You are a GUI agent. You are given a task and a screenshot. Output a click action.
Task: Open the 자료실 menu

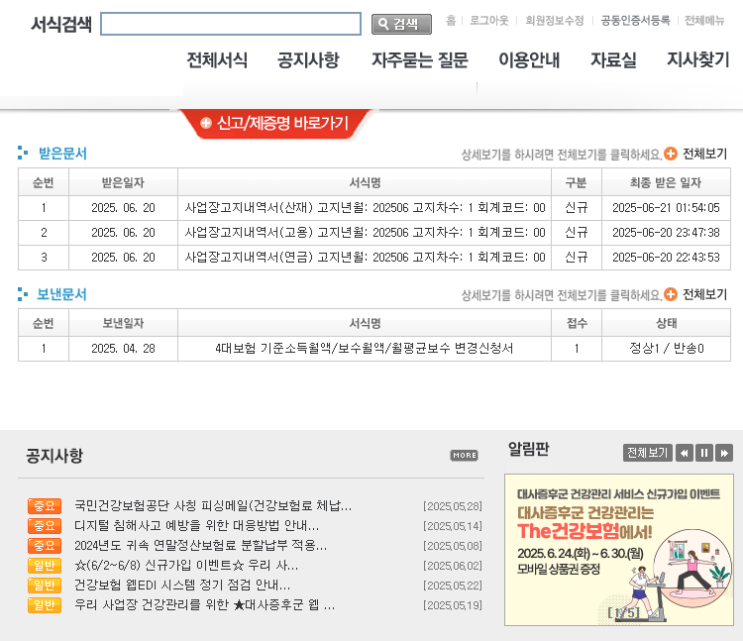click(x=613, y=60)
